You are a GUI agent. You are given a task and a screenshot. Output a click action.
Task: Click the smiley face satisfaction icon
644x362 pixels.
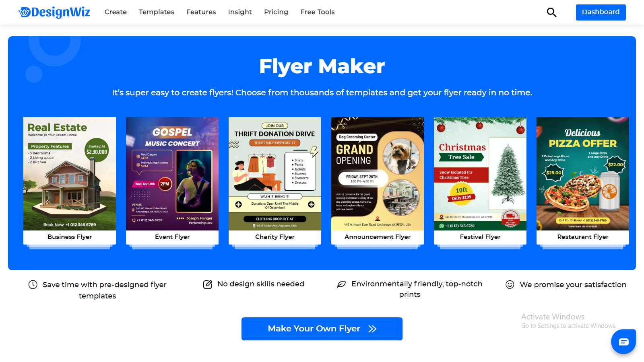coord(510,284)
